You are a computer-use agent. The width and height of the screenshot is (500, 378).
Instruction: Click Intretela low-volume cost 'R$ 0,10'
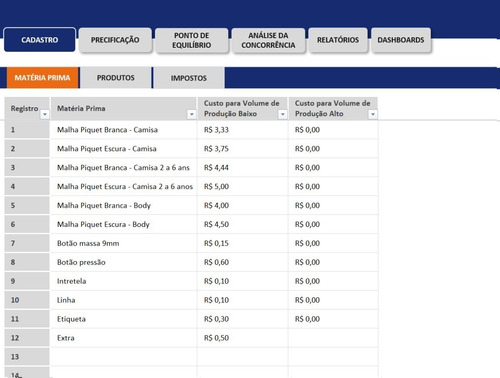click(243, 281)
